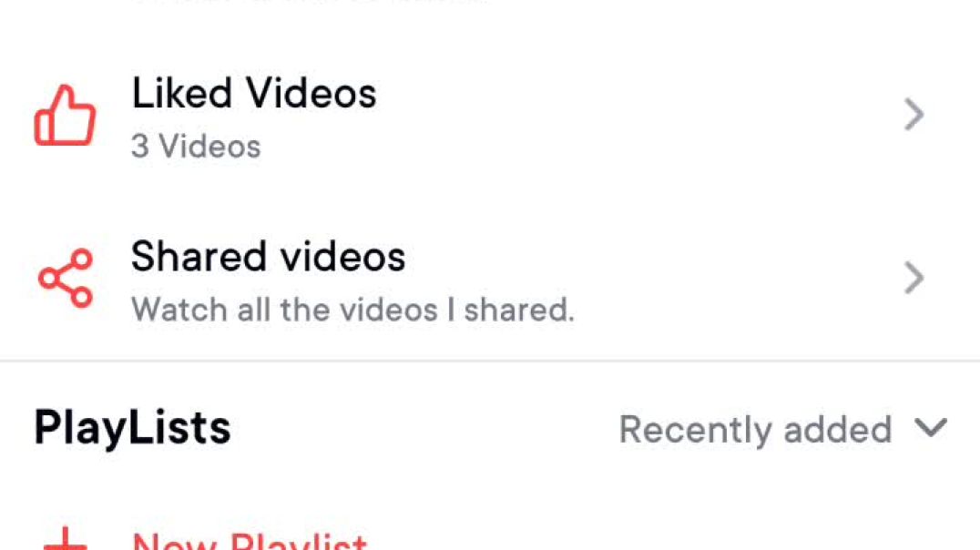Click "Watch all the videos I shared." subtitle
The height and width of the screenshot is (550, 980).
[352, 310]
